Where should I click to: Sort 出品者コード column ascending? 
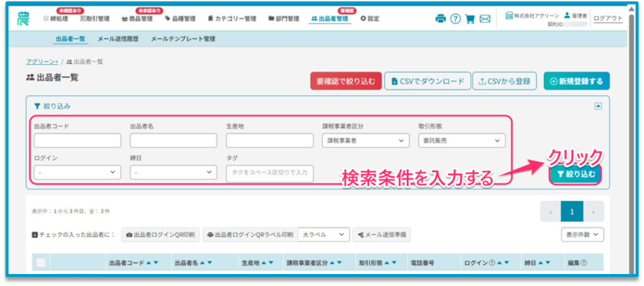coord(148,263)
